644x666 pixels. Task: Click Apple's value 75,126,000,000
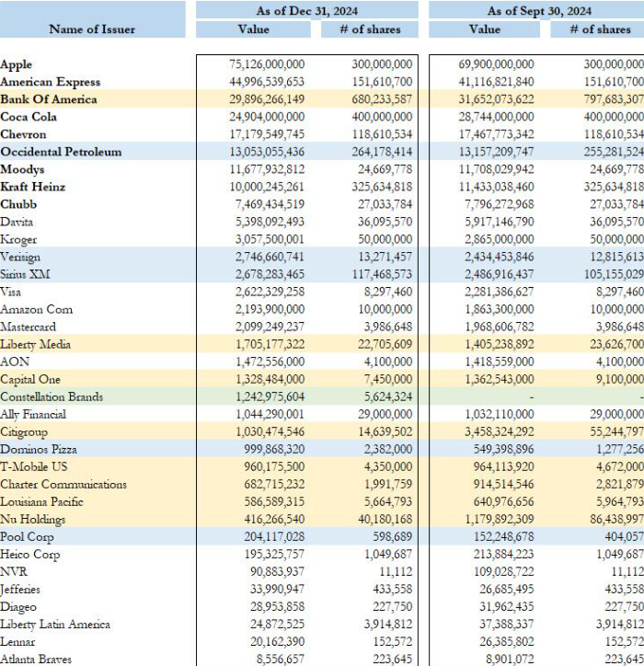(x=264, y=64)
